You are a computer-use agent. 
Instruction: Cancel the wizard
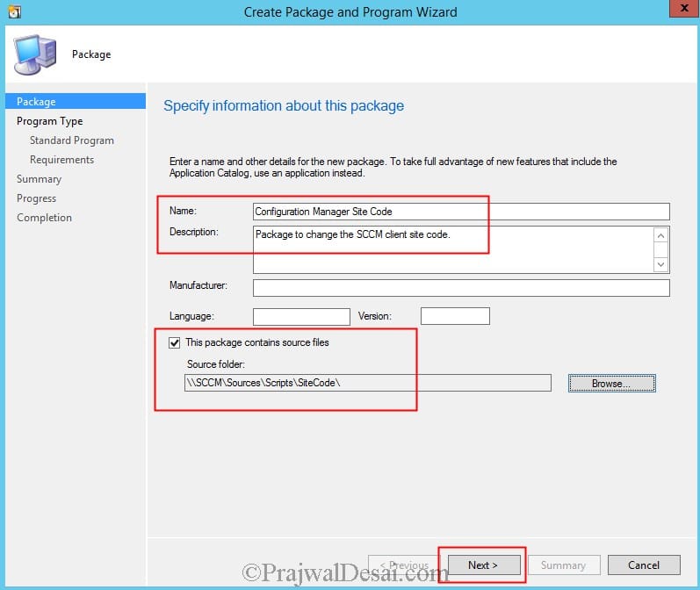(x=644, y=565)
